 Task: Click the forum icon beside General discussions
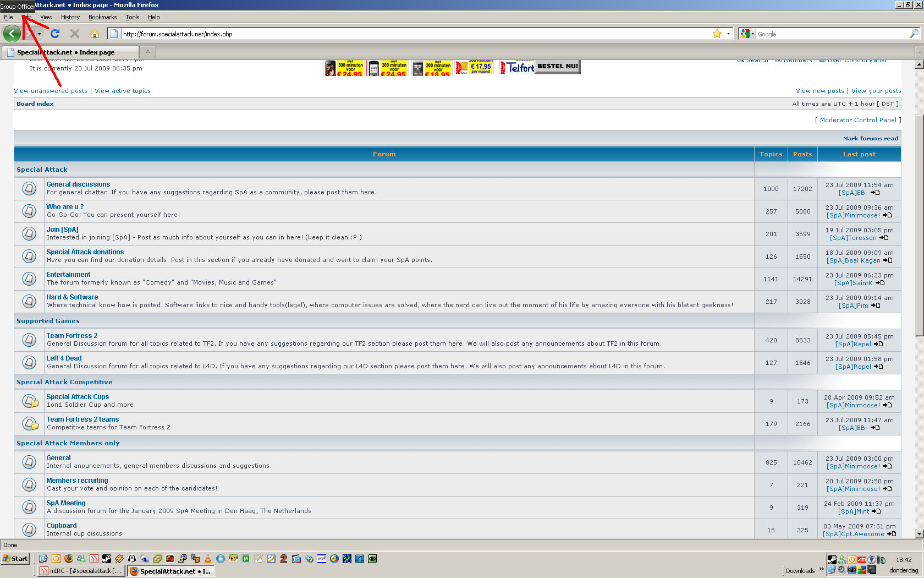tap(29, 188)
